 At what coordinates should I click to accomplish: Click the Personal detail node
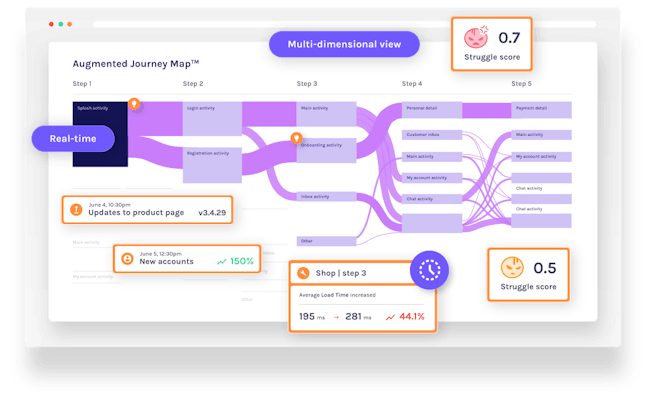tap(432, 110)
